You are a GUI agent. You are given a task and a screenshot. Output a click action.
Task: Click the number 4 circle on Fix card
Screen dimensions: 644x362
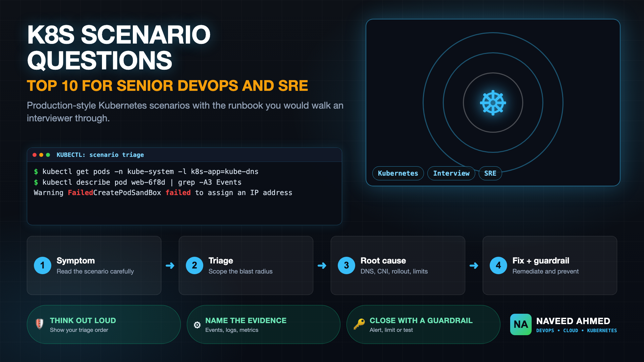(x=498, y=265)
